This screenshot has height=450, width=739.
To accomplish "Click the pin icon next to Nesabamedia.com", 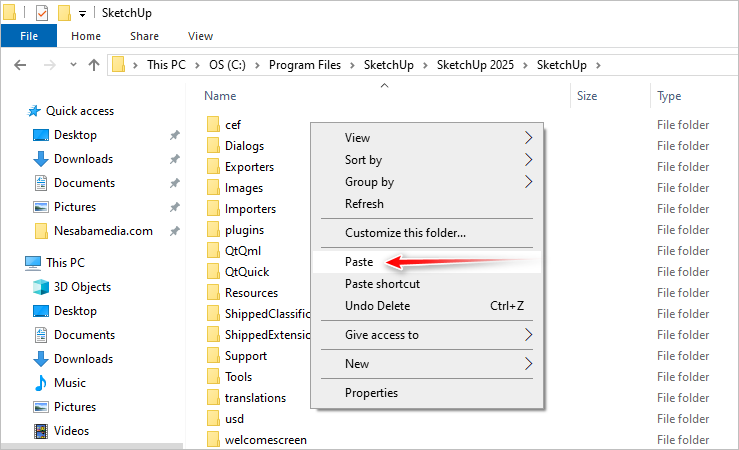I will click(x=175, y=231).
